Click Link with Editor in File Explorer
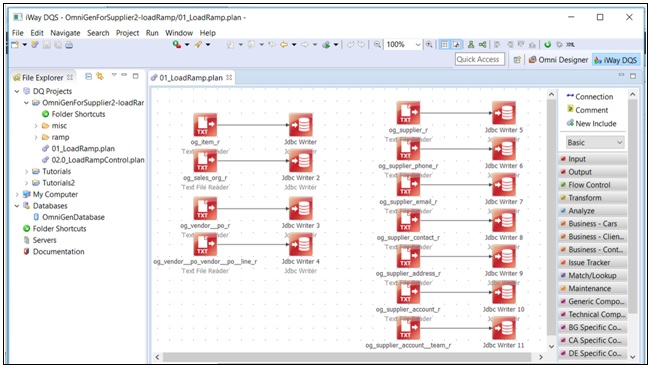 coord(100,76)
